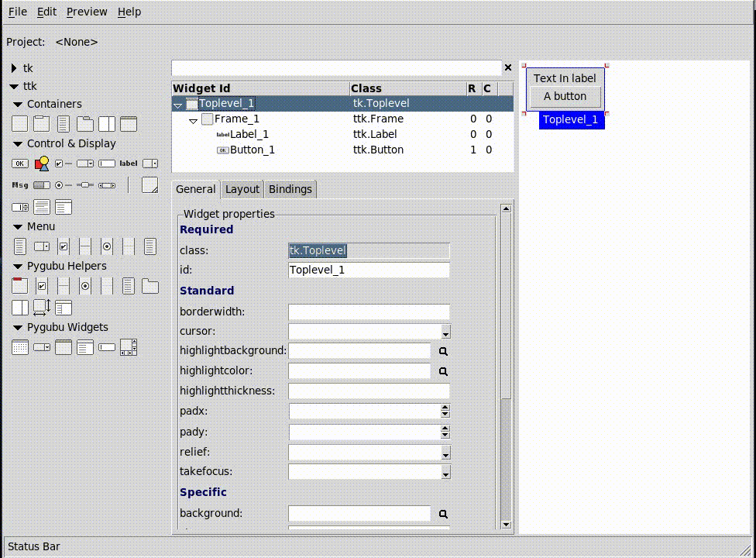Open the highlightcolor color picker
The image size is (756, 558).
[442, 371]
